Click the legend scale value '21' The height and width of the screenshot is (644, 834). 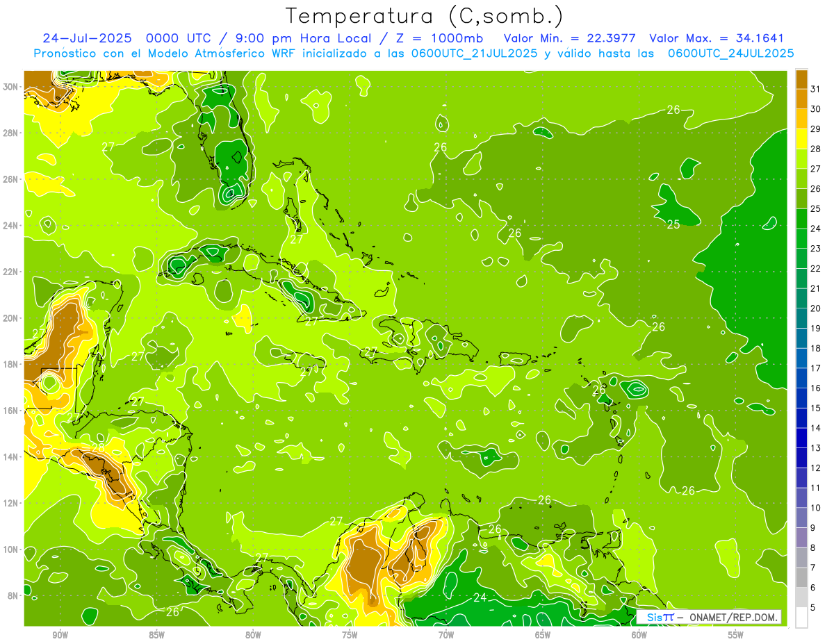816,288
